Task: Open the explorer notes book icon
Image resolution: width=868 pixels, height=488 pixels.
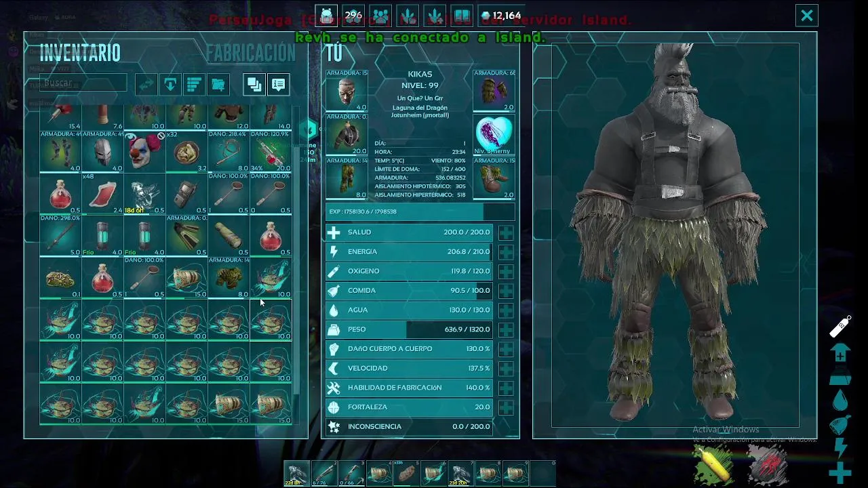Action: click(461, 15)
